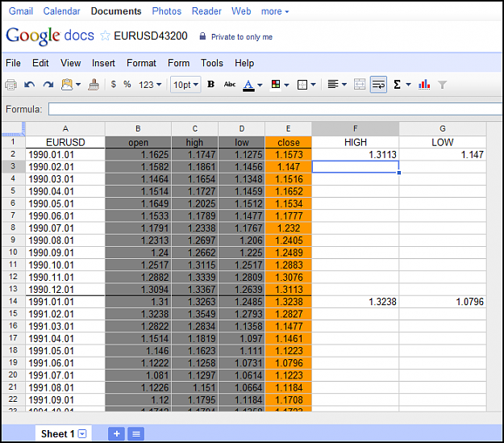Expand alignment dropdown arrow
The image size is (504, 443).
coord(344,85)
